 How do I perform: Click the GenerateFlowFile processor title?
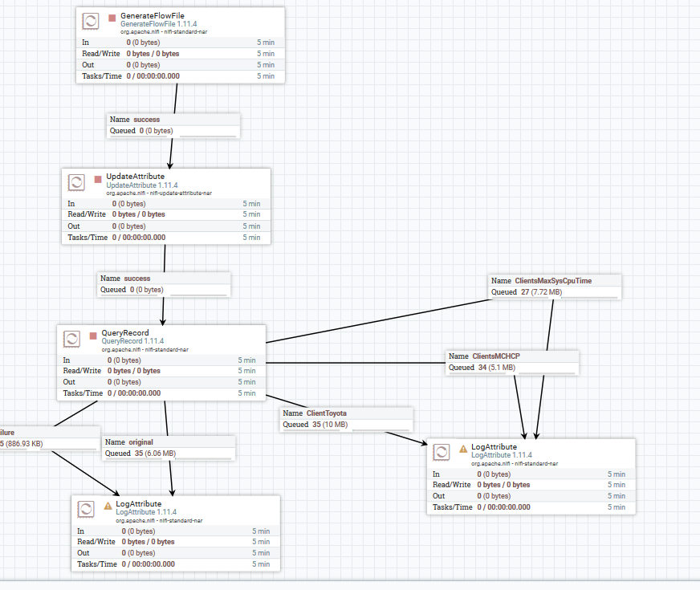153,15
